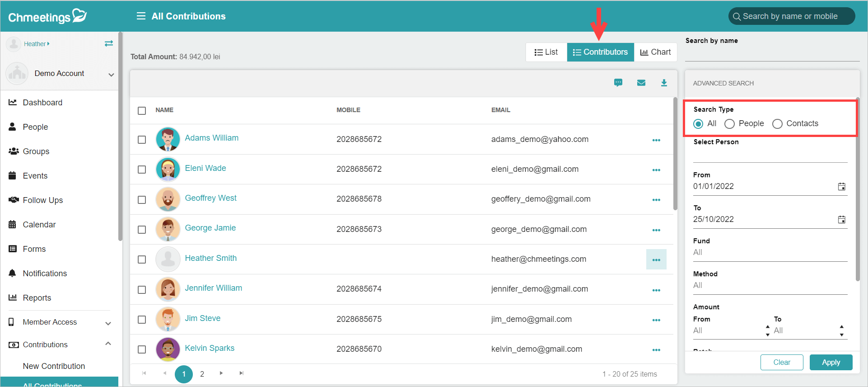Click the SMS message icon above table
Screen dimensions: 868x387
click(x=618, y=83)
